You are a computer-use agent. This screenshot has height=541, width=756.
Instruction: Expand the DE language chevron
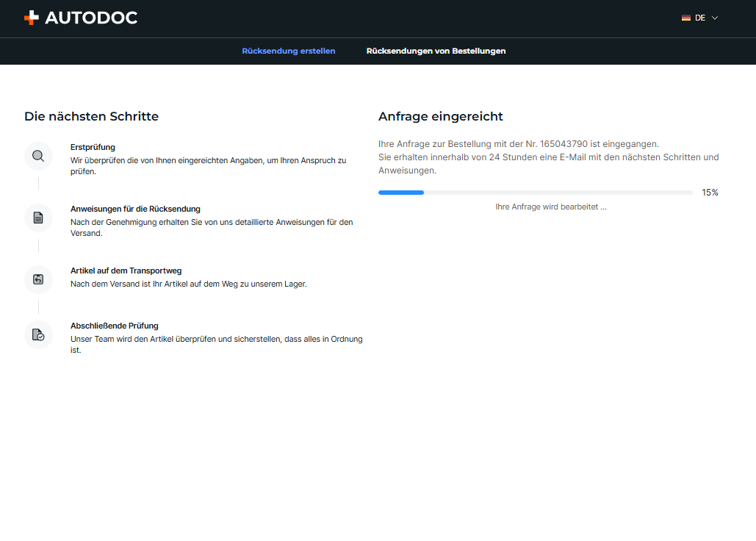(x=715, y=18)
